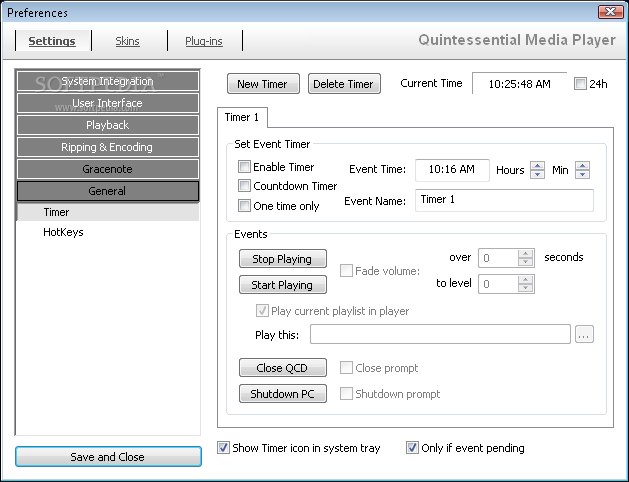629x482 pixels.
Task: Close the Preferences window
Action: pyautogui.click(x=611, y=12)
